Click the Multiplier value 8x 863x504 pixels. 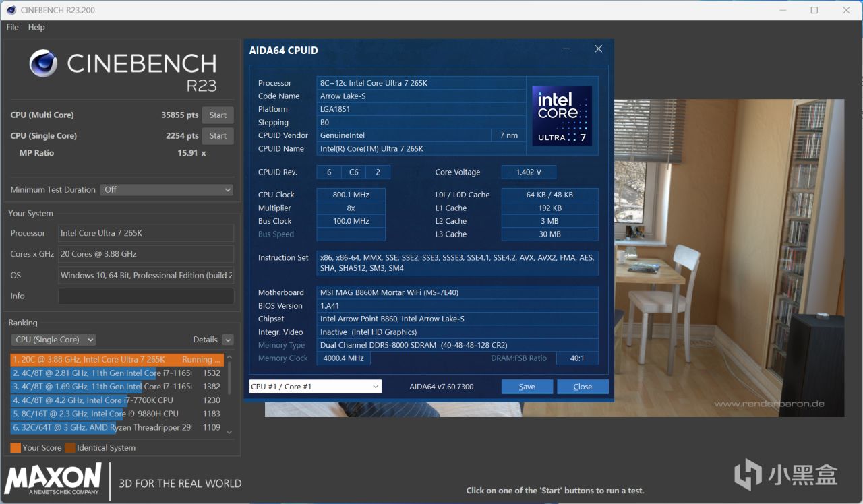click(351, 208)
